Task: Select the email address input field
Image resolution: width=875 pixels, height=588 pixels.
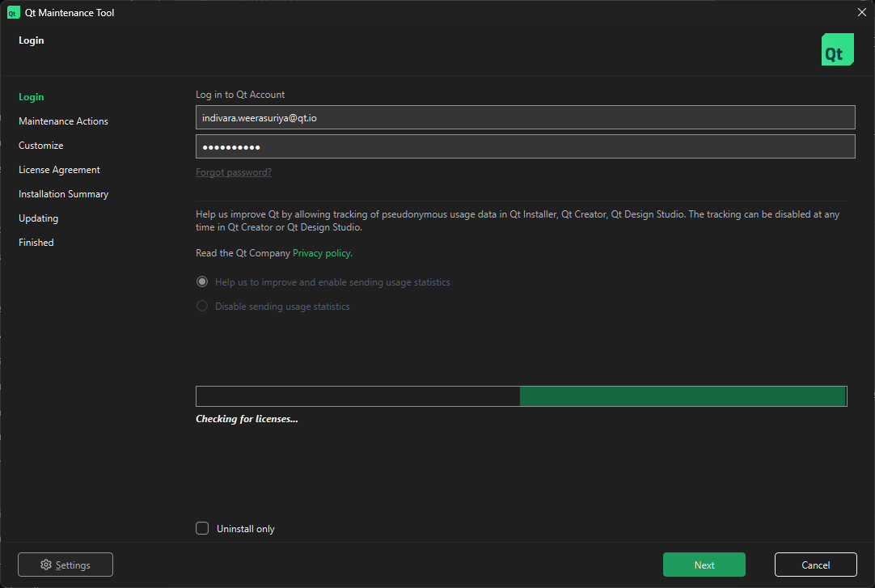Action: 525,118
